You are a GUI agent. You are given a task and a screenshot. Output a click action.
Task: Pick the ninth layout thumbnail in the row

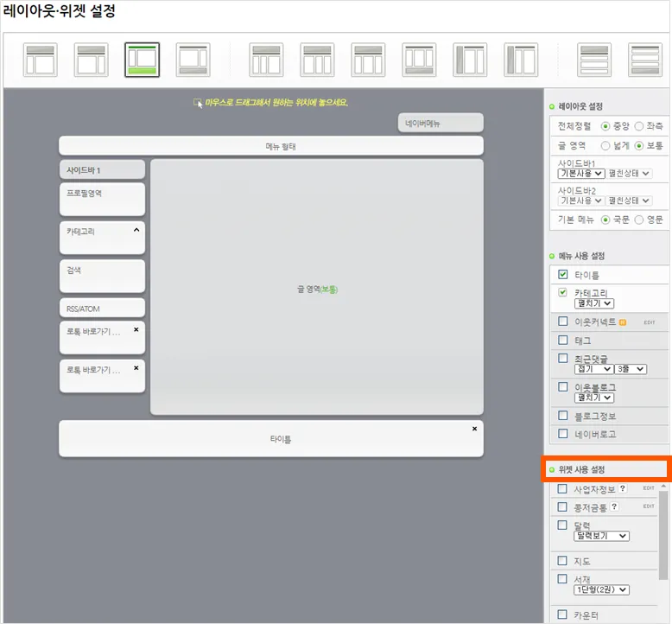click(470, 60)
